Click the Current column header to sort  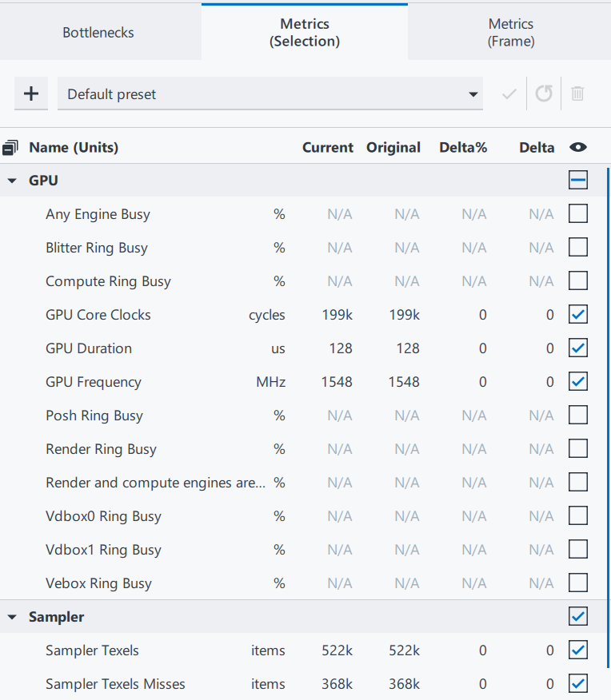pos(327,147)
